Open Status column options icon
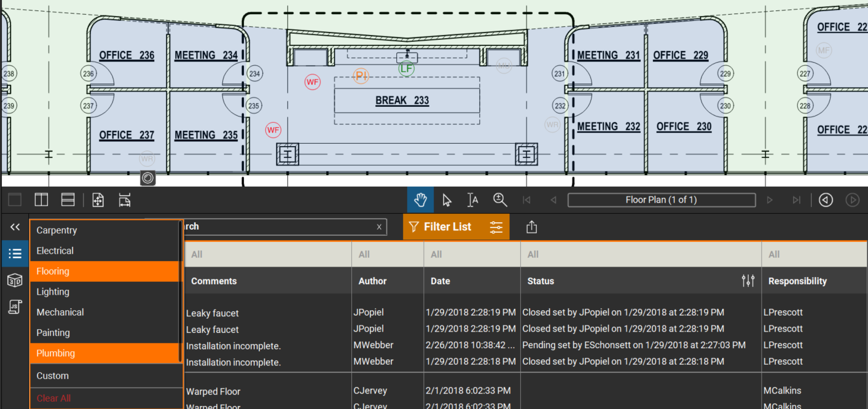Viewport: 868px width, 409px height. click(x=748, y=281)
